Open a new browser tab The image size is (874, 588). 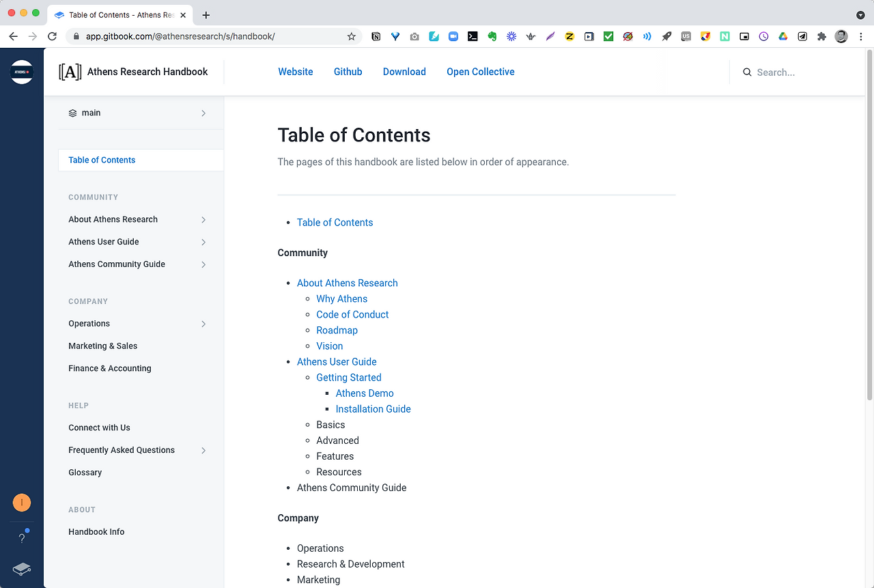pyautogui.click(x=206, y=15)
